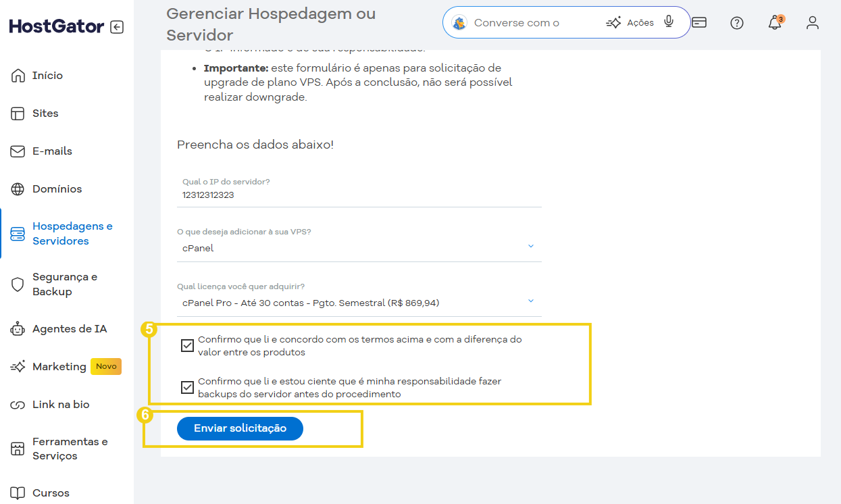The image size is (841, 504).
Task: Go to Início in the sidebar
Action: pos(47,76)
